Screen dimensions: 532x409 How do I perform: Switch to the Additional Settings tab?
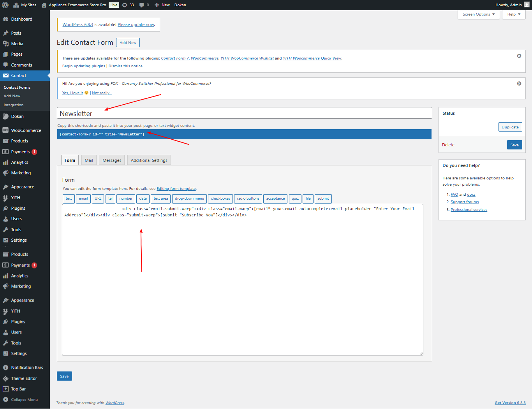[149, 160]
